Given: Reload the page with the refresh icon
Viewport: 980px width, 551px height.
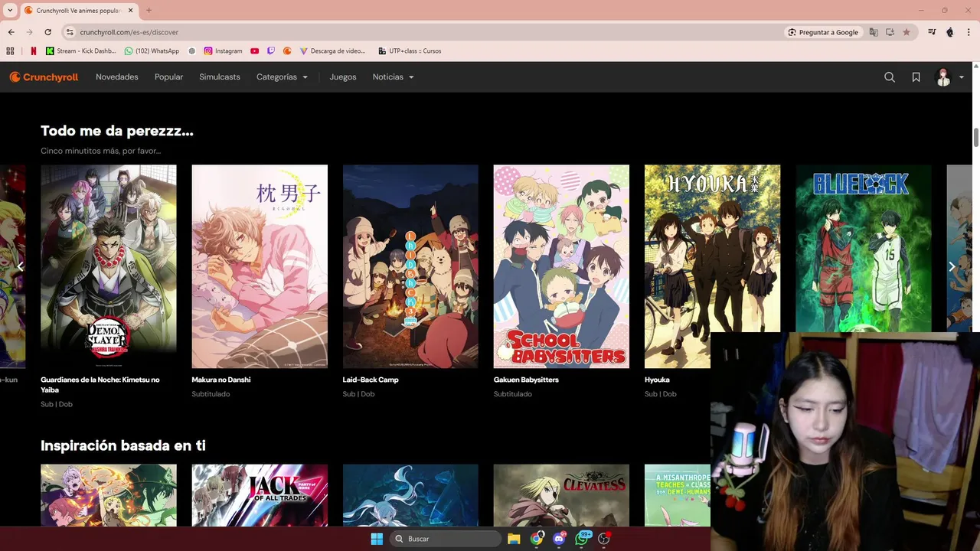Looking at the screenshot, I should point(47,32).
